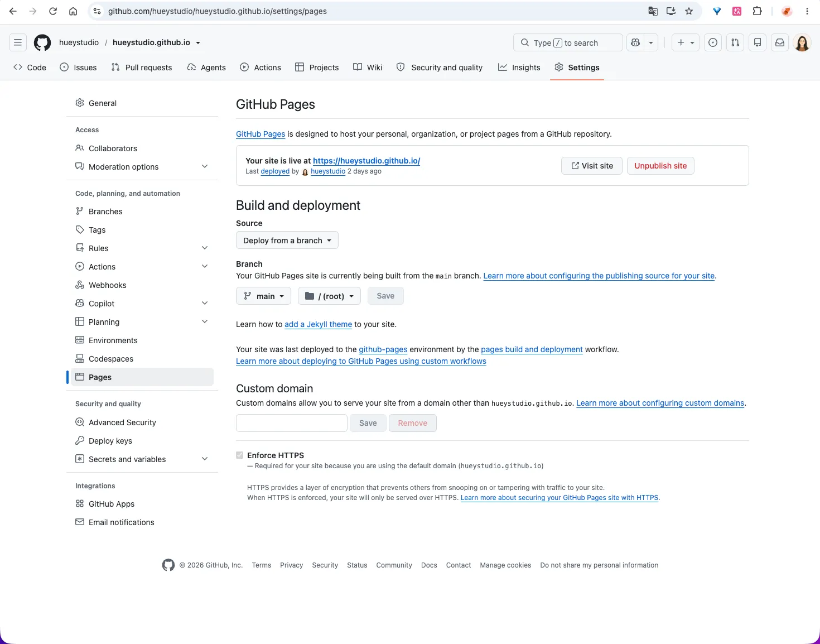Open 'add a Jekyll theme' link

(x=318, y=324)
